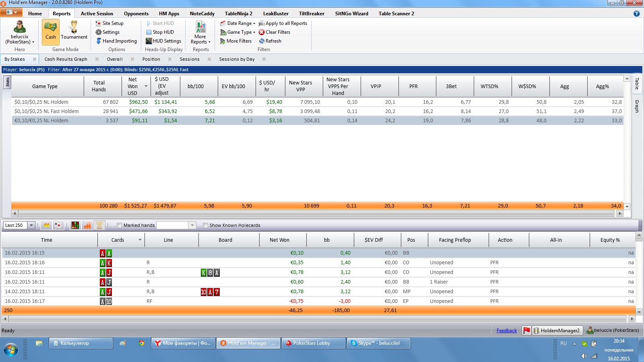This screenshot has height=362, width=644.
Task: Click the bar chart icon in hands toolbar
Action: point(87,225)
